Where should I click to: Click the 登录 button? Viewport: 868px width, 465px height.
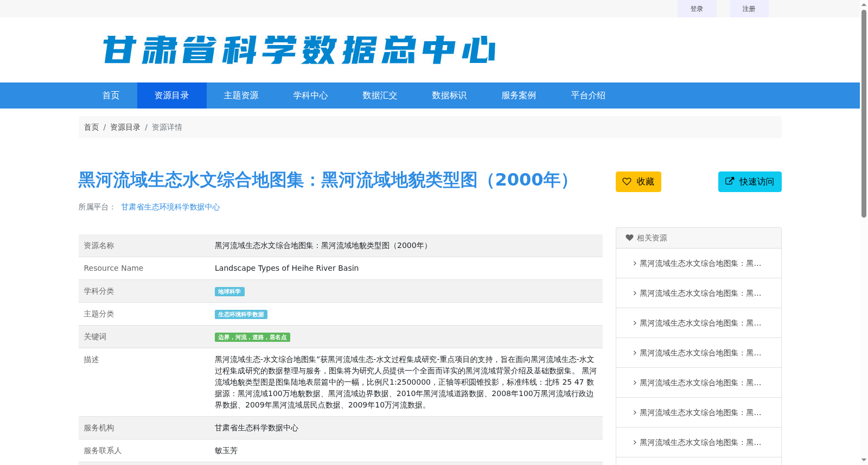[x=697, y=9]
